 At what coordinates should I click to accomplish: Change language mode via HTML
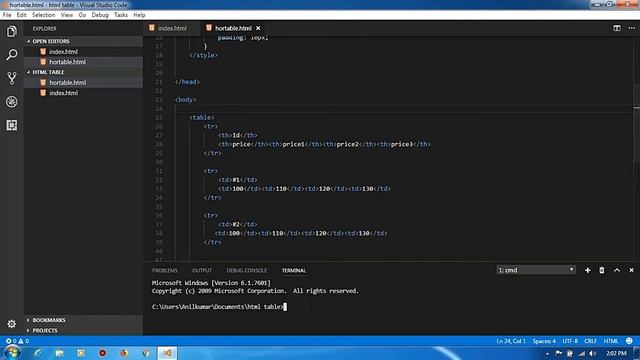coord(611,341)
